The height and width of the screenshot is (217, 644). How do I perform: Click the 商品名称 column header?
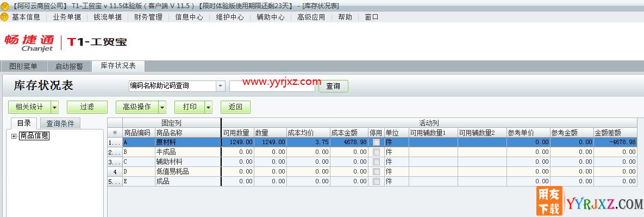[x=187, y=133]
